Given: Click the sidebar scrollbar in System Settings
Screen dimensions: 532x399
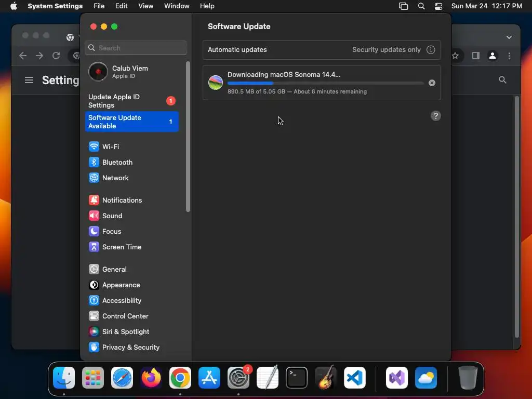Looking at the screenshot, I should (188, 137).
